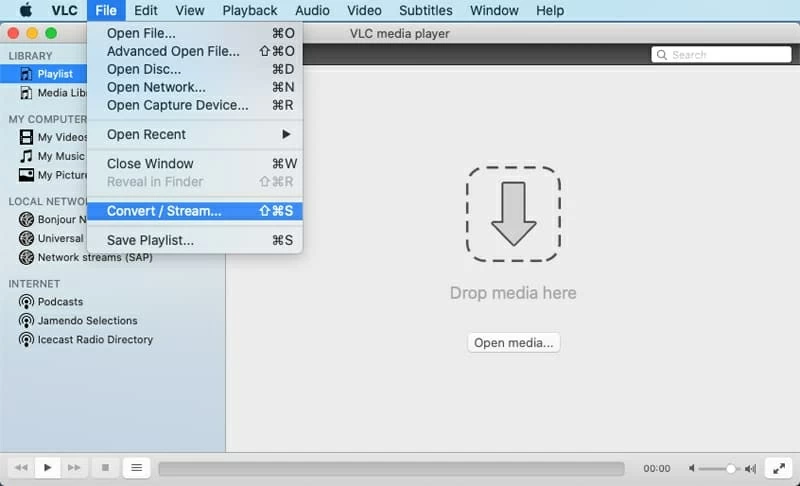Toggle the playlist view button
The height and width of the screenshot is (486, 800).
coord(136,468)
